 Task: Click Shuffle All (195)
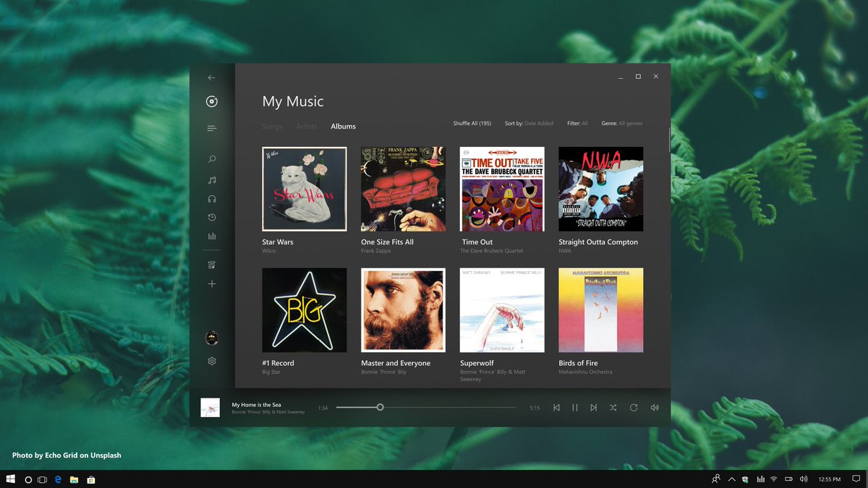472,124
